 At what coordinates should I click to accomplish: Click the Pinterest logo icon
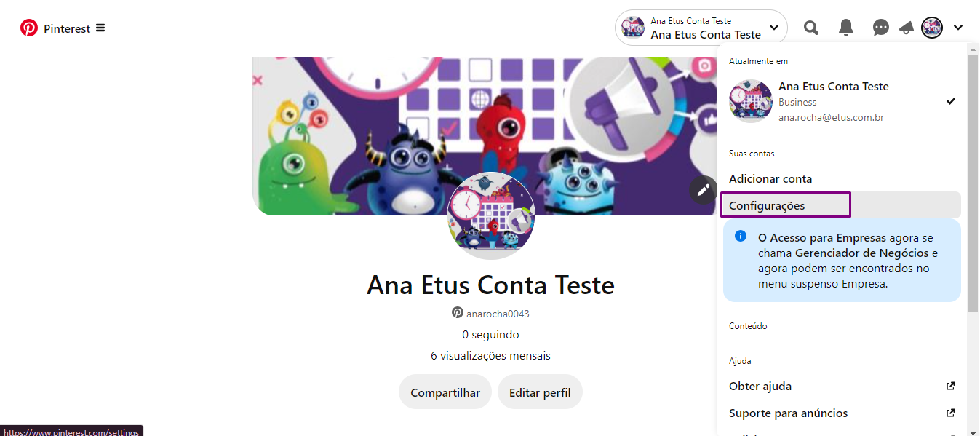29,28
